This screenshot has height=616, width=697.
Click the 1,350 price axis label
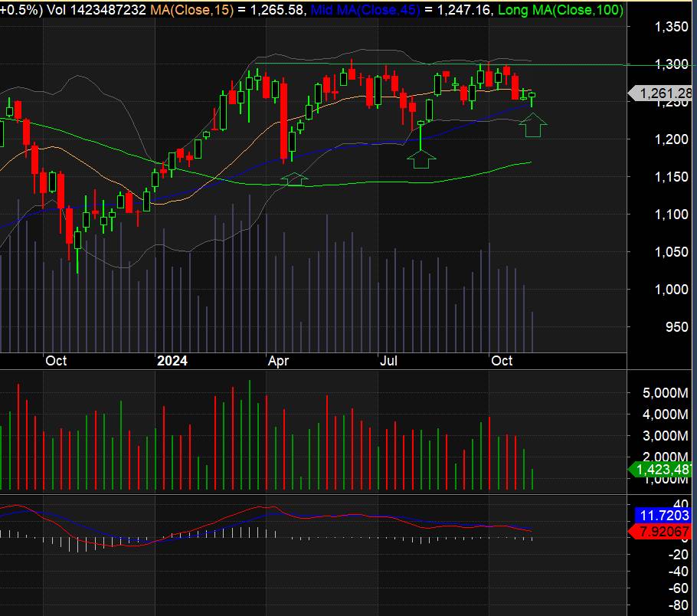(671, 27)
